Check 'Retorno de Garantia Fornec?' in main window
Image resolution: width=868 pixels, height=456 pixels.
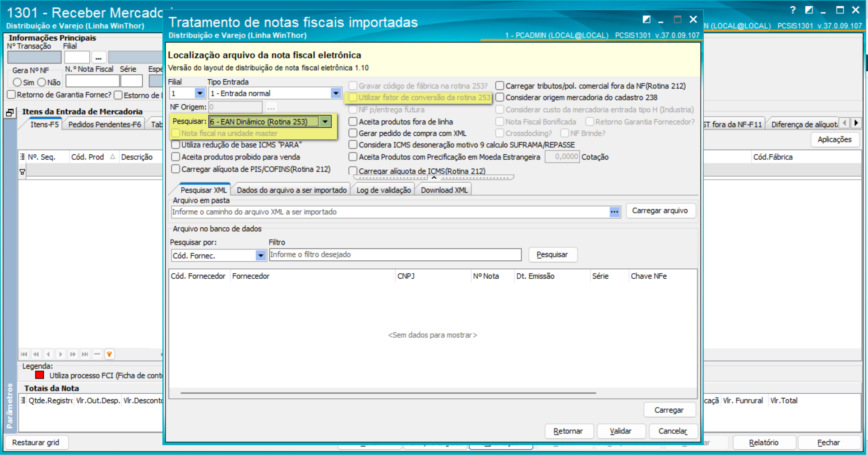[12, 95]
